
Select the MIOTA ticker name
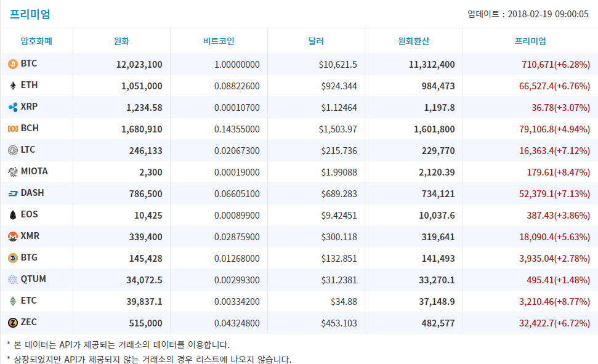click(34, 171)
